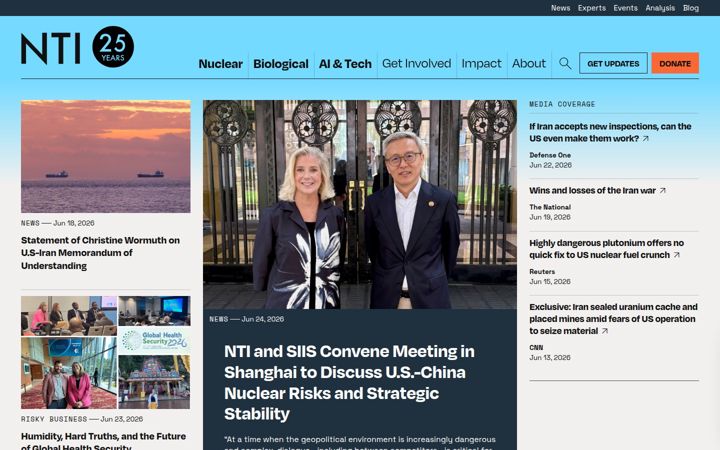Open the ships at sunset thumbnail
The width and height of the screenshot is (720, 450).
(x=106, y=156)
